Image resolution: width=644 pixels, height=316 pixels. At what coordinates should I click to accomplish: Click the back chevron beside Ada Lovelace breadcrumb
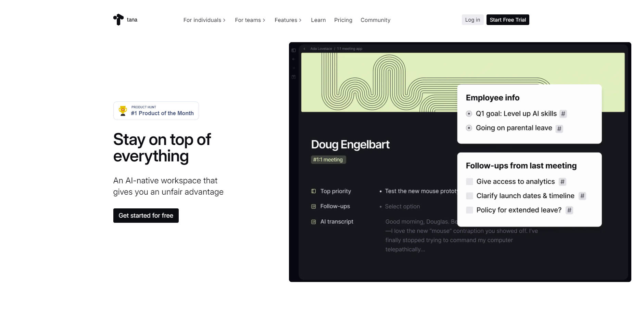click(304, 49)
